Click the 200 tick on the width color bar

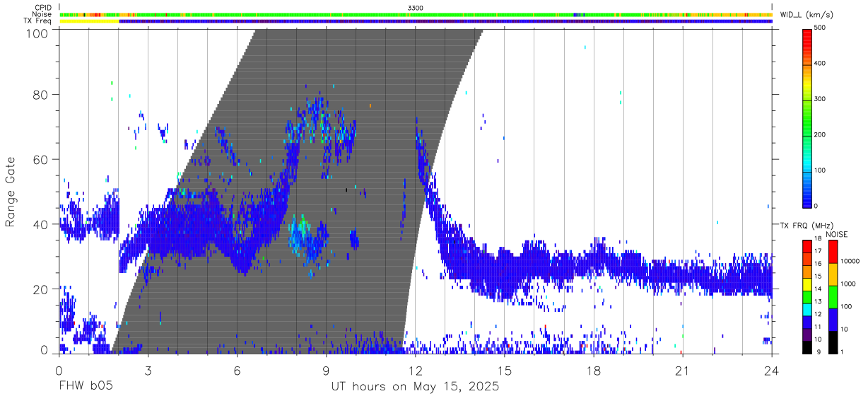820,135
